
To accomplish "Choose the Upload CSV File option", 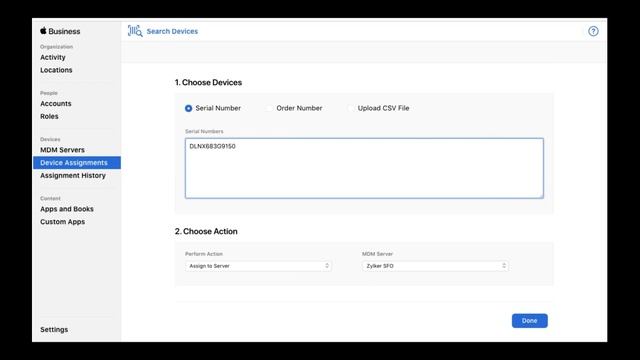I will 351,108.
